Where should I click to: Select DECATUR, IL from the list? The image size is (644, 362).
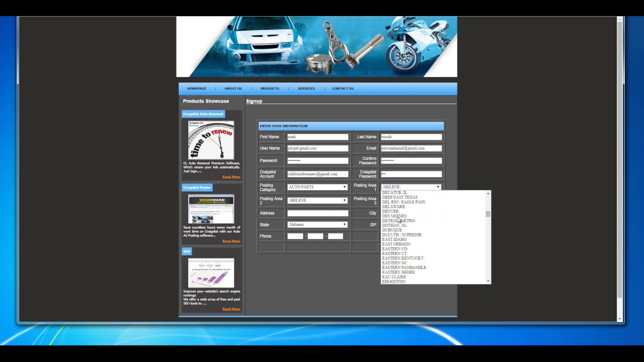click(434, 193)
